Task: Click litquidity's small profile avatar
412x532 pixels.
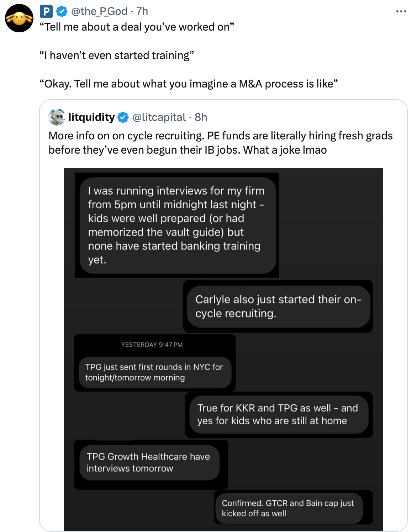Action: pyautogui.click(x=57, y=117)
